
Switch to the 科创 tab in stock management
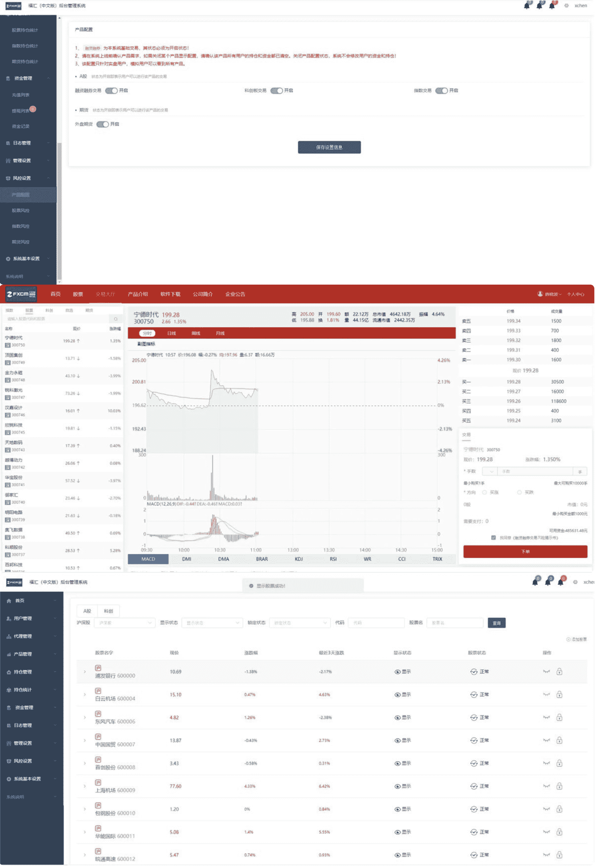click(108, 611)
